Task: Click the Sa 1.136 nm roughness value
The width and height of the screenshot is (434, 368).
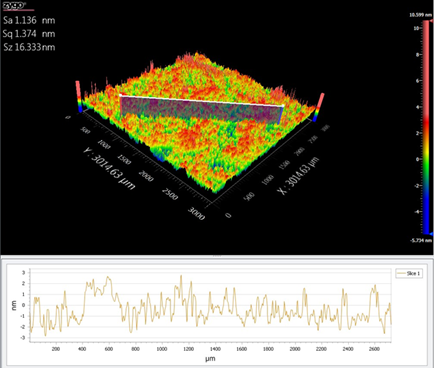Action: pos(29,20)
